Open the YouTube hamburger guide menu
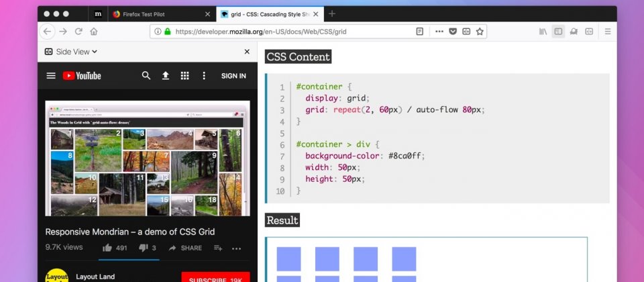Screen dimensions: 644x282 [51, 76]
